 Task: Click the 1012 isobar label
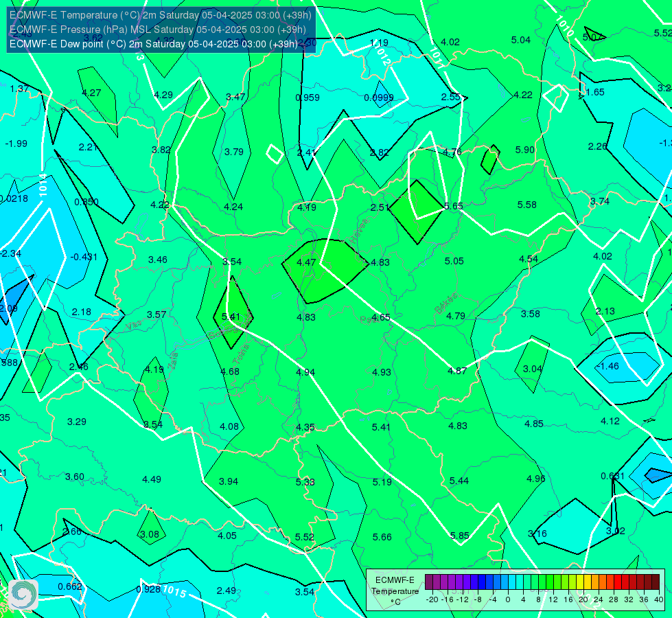382,56
